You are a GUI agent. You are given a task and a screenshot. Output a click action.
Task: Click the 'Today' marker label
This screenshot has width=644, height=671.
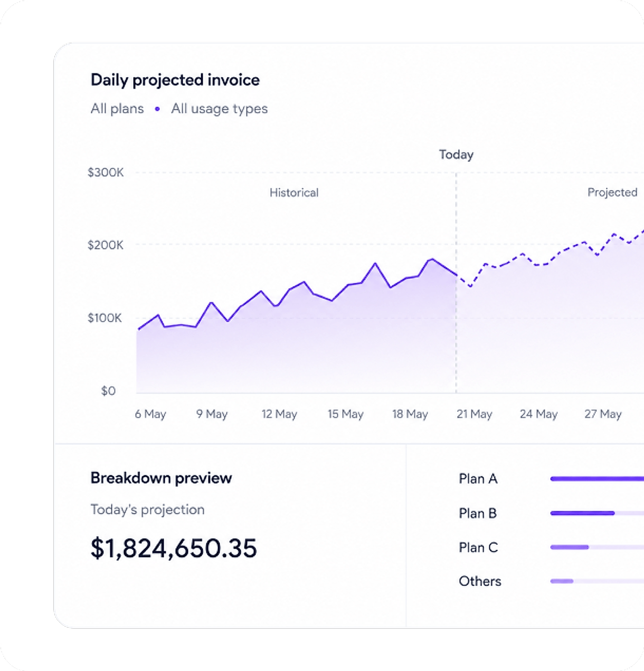click(457, 155)
